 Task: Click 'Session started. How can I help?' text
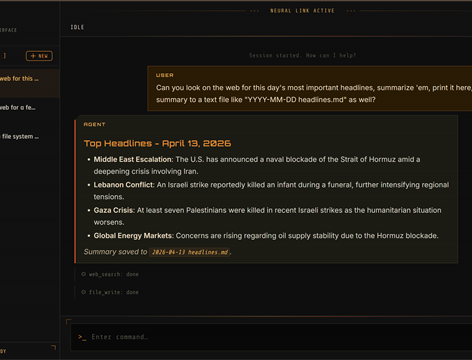click(x=302, y=55)
